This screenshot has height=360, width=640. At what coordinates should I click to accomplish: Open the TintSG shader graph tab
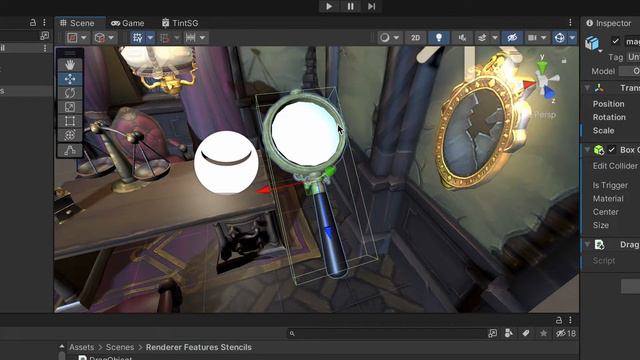pos(180,23)
